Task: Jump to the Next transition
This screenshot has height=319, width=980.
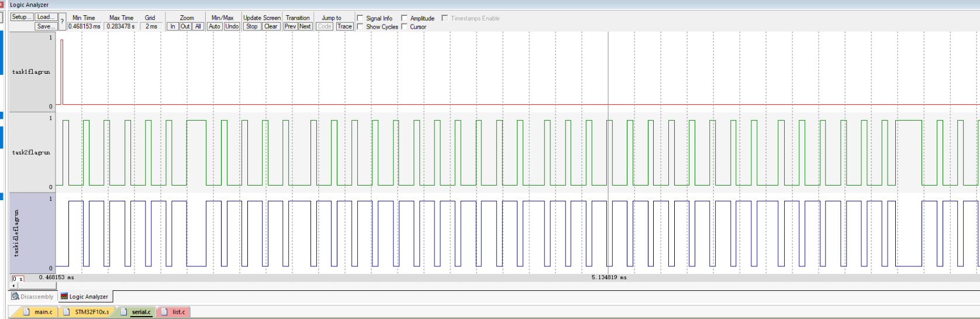Action: click(305, 26)
